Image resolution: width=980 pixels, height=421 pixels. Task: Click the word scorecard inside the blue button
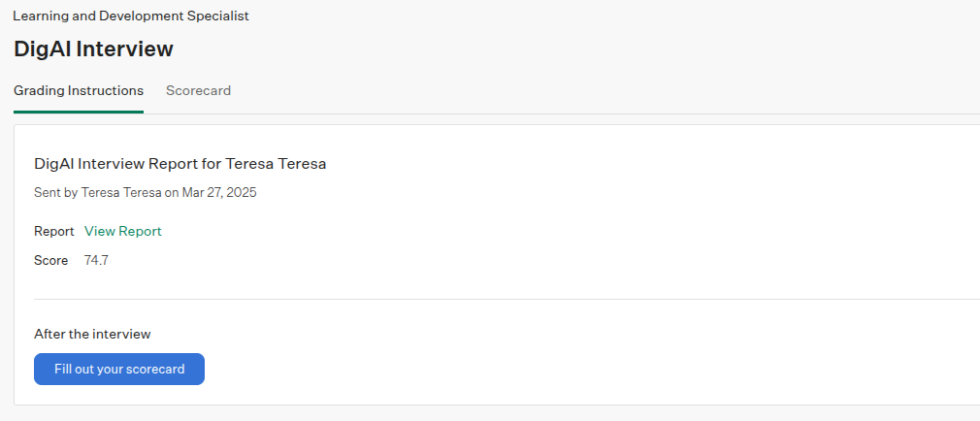(155, 370)
